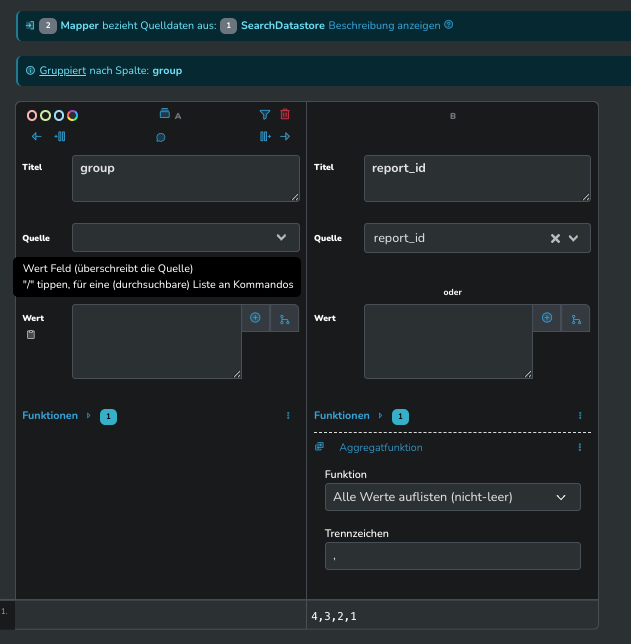Click the Funktionen count badge in column B
Image resolution: width=631 pixels, height=644 pixels.
pos(401,416)
